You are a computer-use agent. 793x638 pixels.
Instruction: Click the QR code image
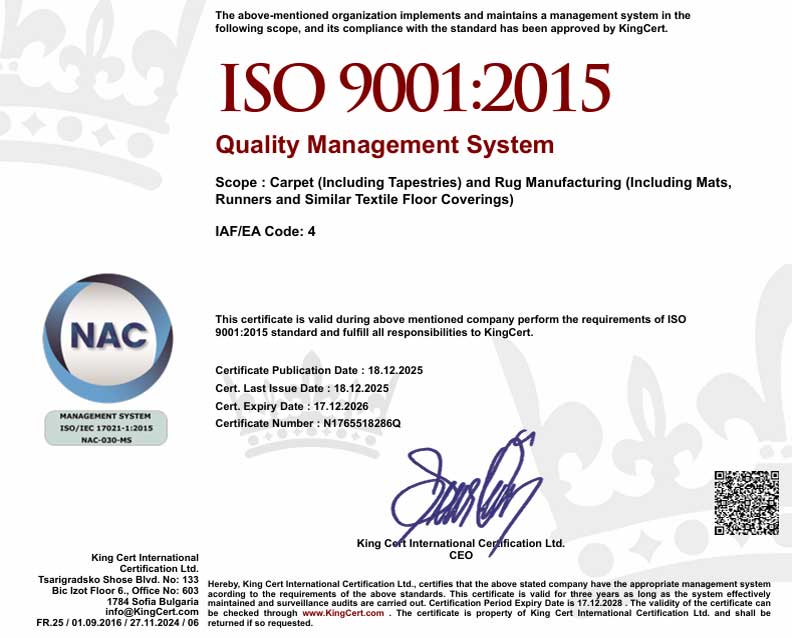point(746,503)
